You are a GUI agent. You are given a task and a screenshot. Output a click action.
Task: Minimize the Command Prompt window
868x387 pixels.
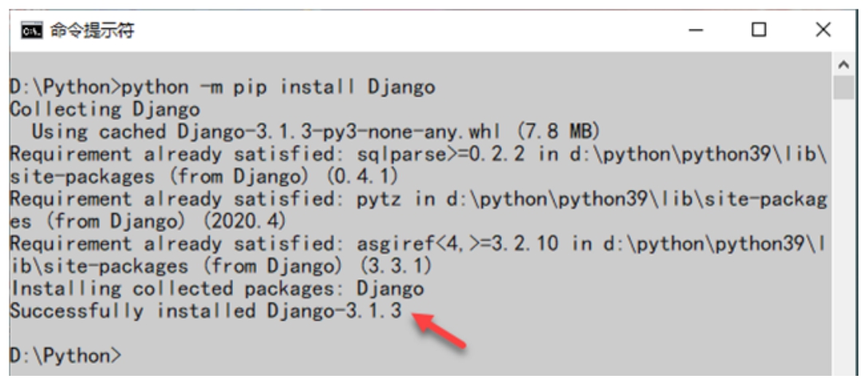coord(696,30)
